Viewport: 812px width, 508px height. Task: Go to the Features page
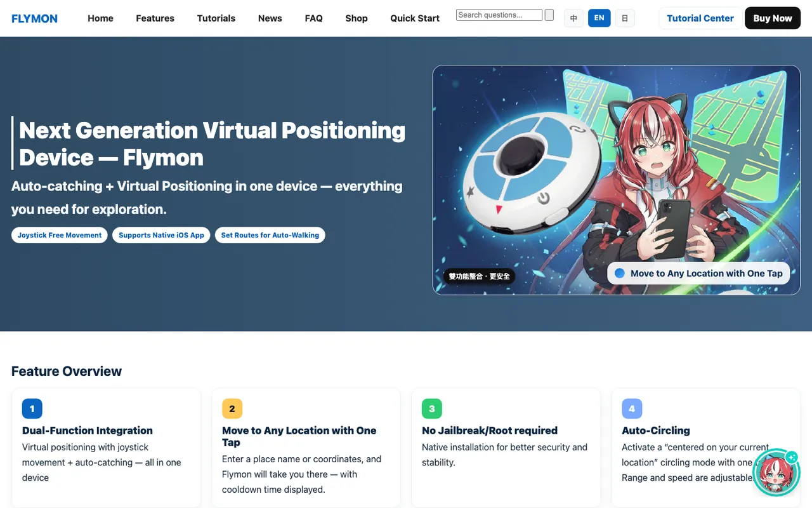click(x=155, y=18)
